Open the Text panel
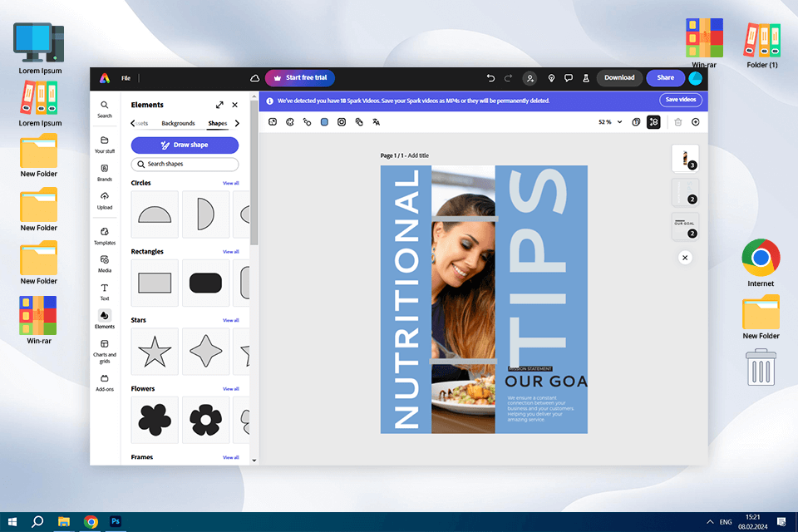Viewport: 798px width, 532px height. (x=105, y=293)
